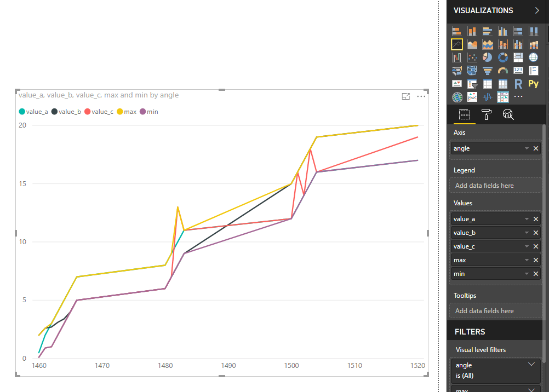The width and height of the screenshot is (549, 392).
Task: Pick the 100% stacked column chart
Action: click(533, 32)
